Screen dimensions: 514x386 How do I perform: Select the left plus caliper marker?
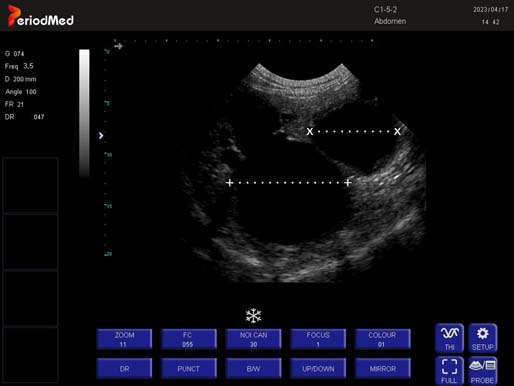(229, 183)
